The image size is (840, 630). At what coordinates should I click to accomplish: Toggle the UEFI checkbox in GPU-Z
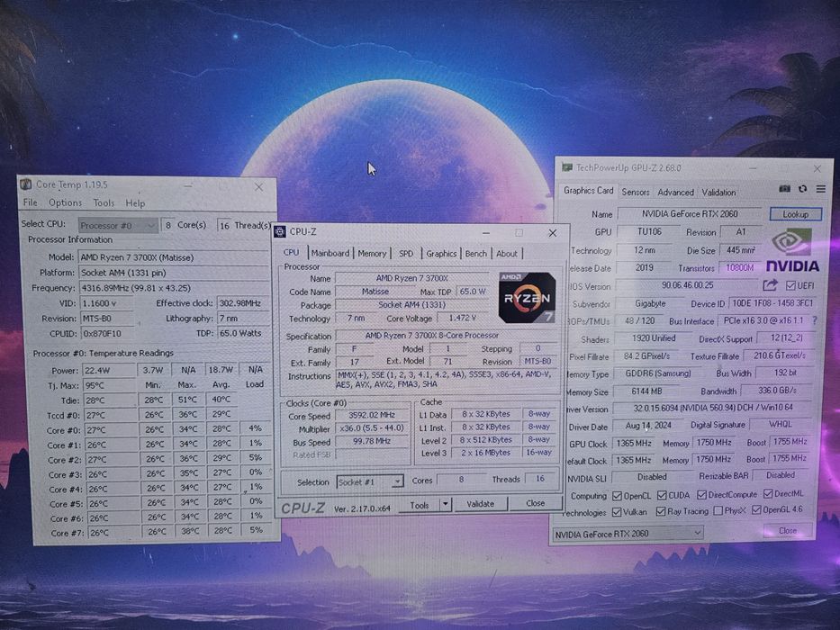(x=790, y=285)
